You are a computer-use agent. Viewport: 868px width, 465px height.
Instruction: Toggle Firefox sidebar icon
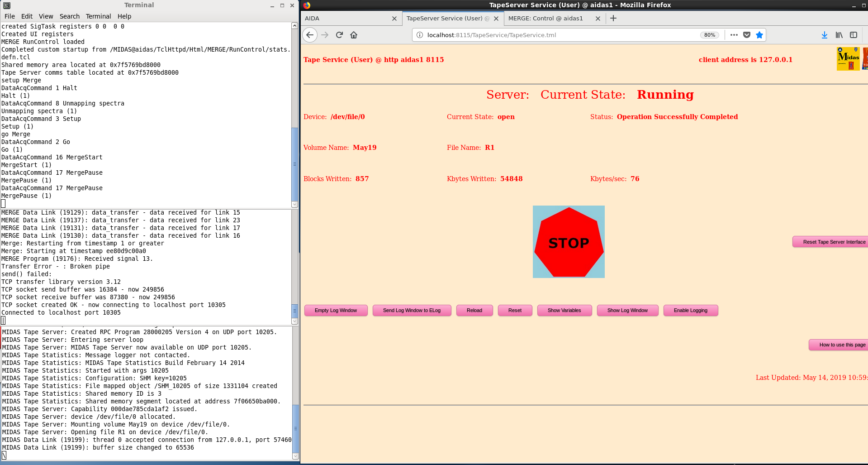tap(854, 35)
